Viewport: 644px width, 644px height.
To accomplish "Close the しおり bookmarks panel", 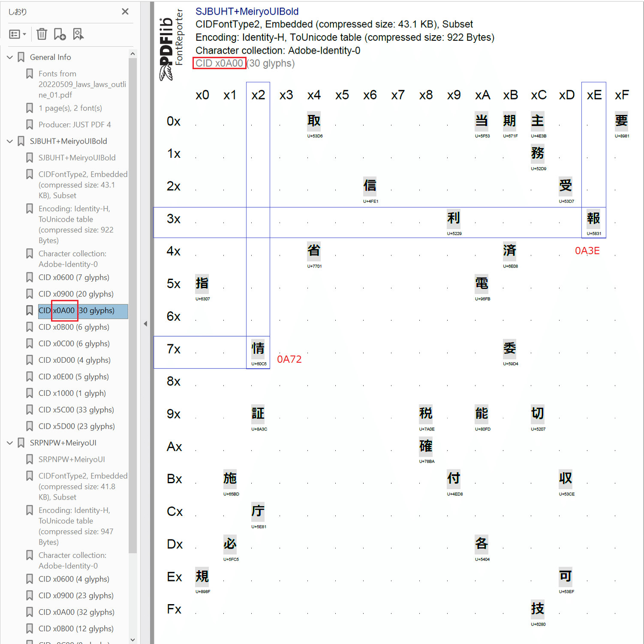I will [125, 12].
